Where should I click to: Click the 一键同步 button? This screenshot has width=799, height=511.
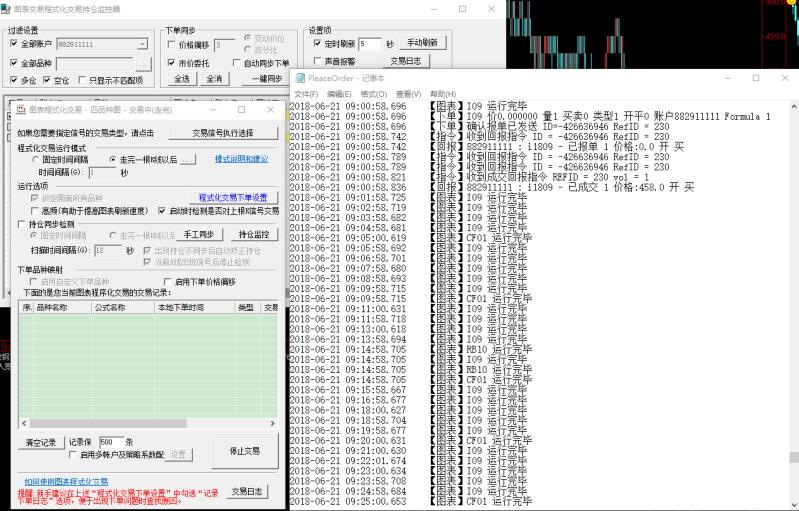pyautogui.click(x=267, y=78)
